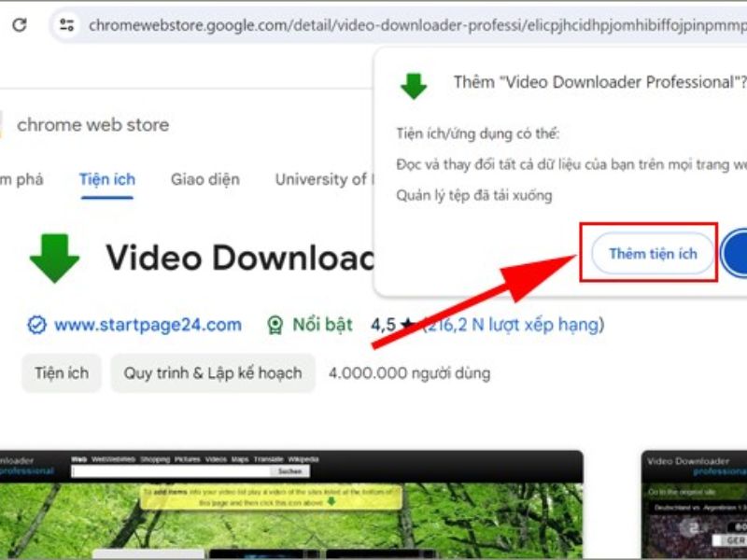747x560 pixels.
Task: Select the Tiện ích tab
Action: tap(107, 179)
